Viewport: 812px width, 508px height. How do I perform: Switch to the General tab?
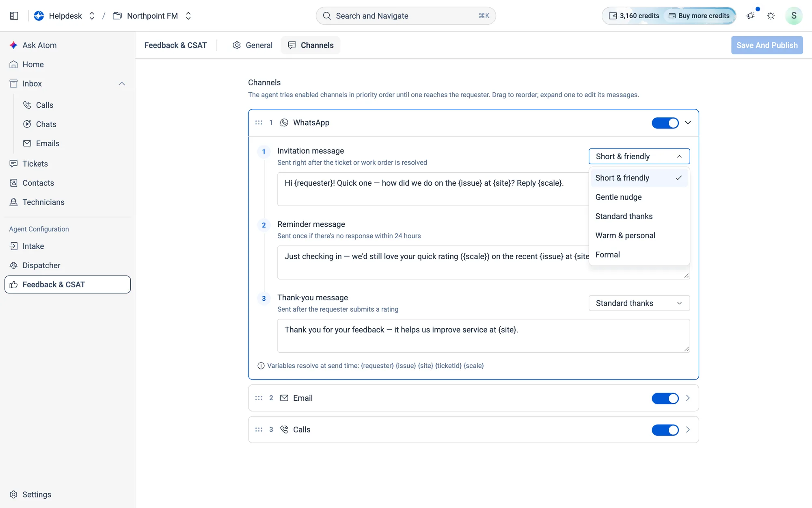click(x=252, y=45)
